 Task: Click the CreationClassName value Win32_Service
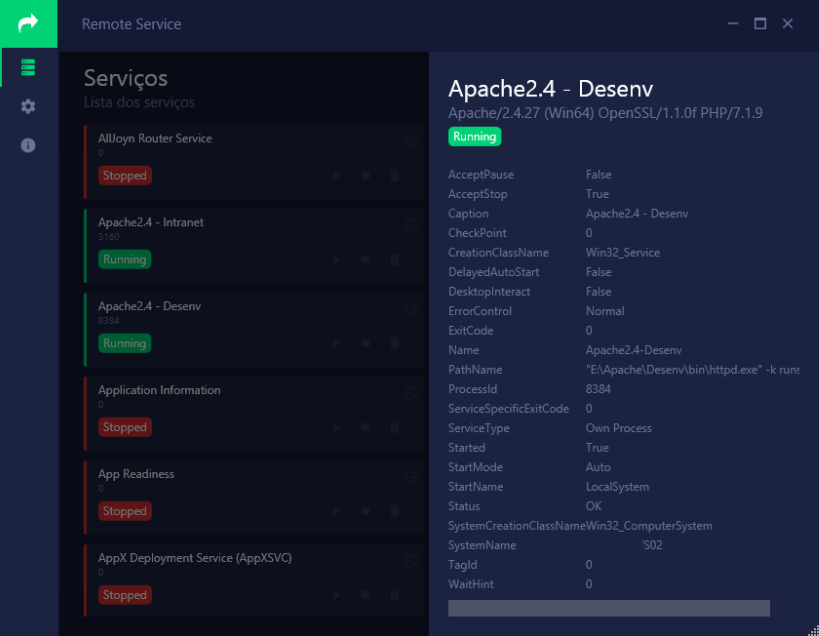pyautogui.click(x=623, y=253)
